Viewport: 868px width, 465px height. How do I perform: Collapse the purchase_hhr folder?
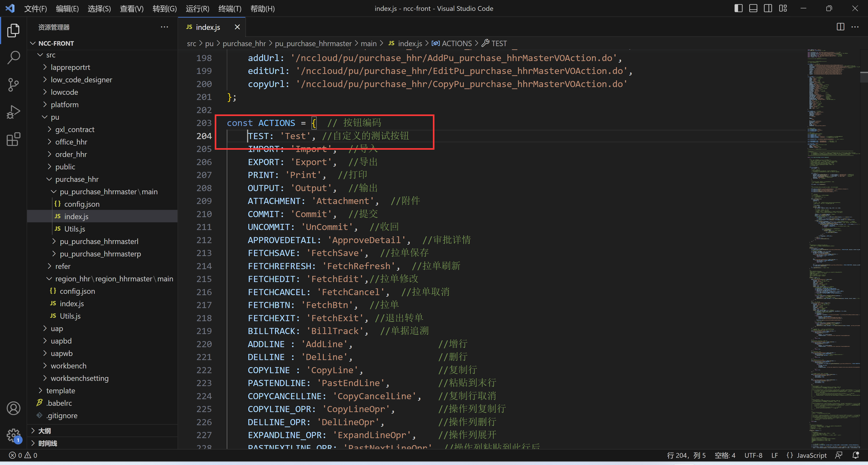click(x=77, y=179)
